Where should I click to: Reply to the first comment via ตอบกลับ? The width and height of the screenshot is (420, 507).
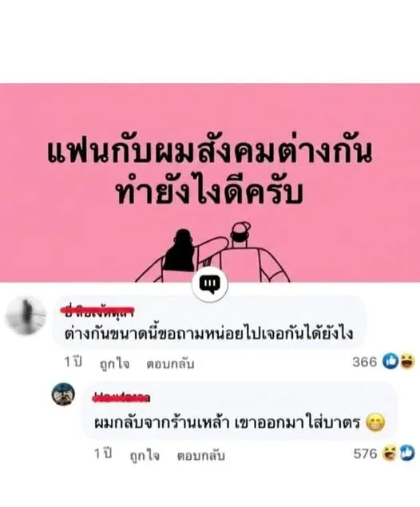click(170, 364)
